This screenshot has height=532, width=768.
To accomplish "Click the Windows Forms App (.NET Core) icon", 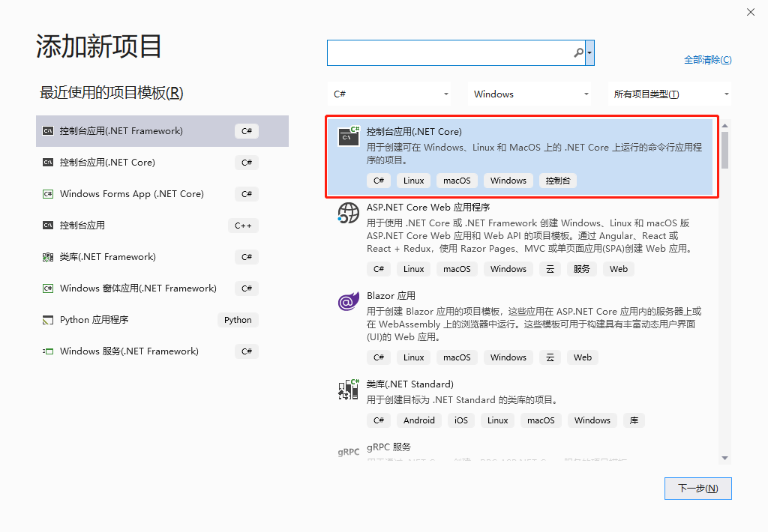I will [47, 193].
